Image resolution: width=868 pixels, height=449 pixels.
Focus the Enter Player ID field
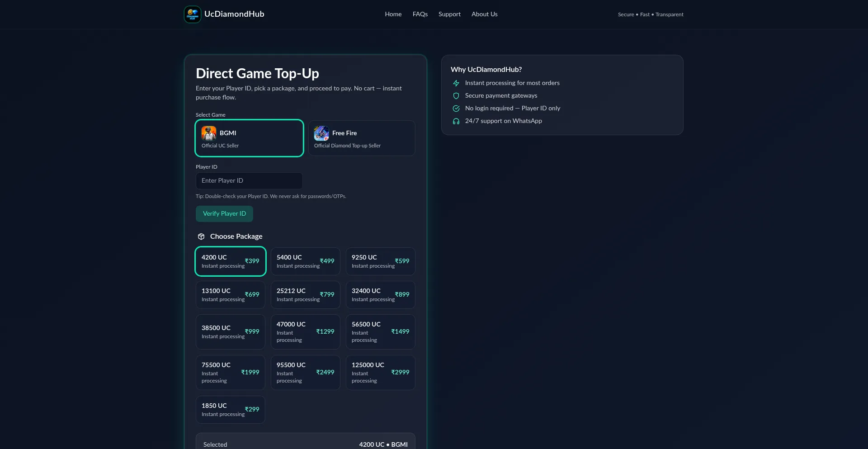pyautogui.click(x=249, y=181)
